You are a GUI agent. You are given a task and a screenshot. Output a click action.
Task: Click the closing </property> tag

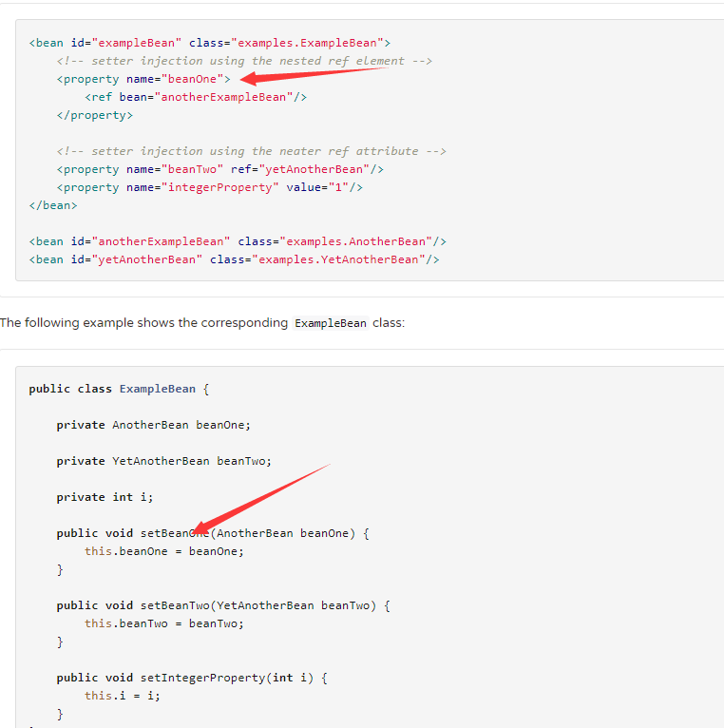95,115
